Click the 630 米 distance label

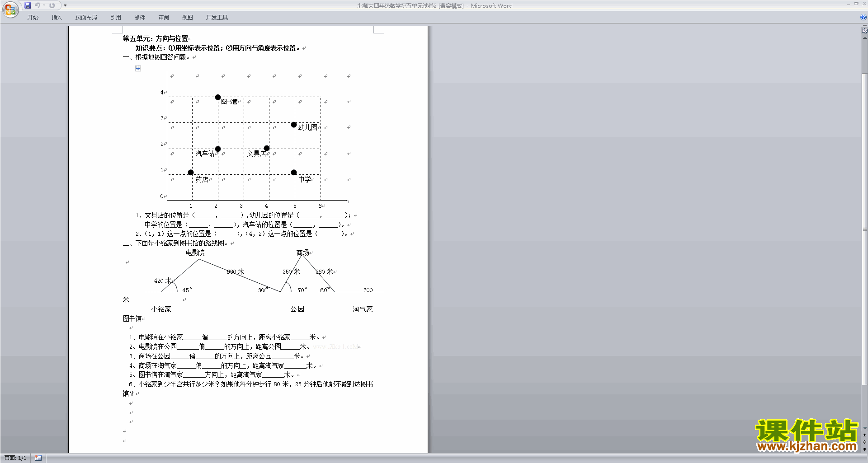tap(236, 271)
